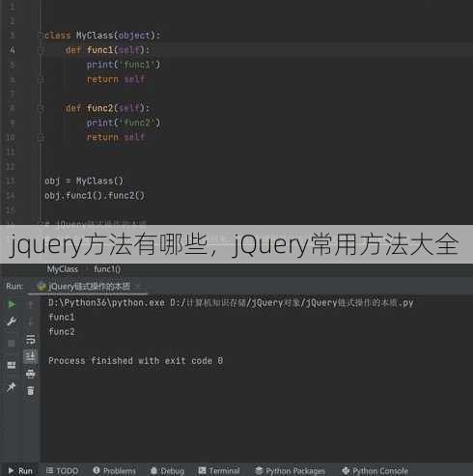Collapse fold marker at func1 return self
Screen dimensions: 473x476
coord(41,79)
